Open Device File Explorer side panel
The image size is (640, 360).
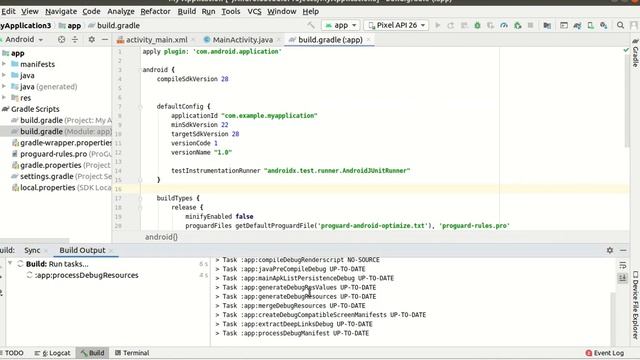click(x=636, y=305)
